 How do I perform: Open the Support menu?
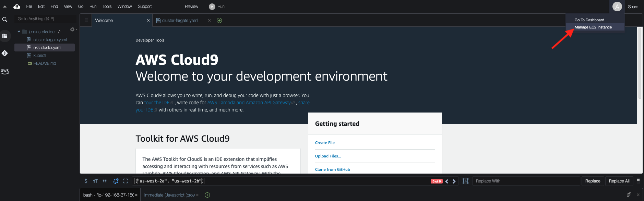tap(145, 7)
